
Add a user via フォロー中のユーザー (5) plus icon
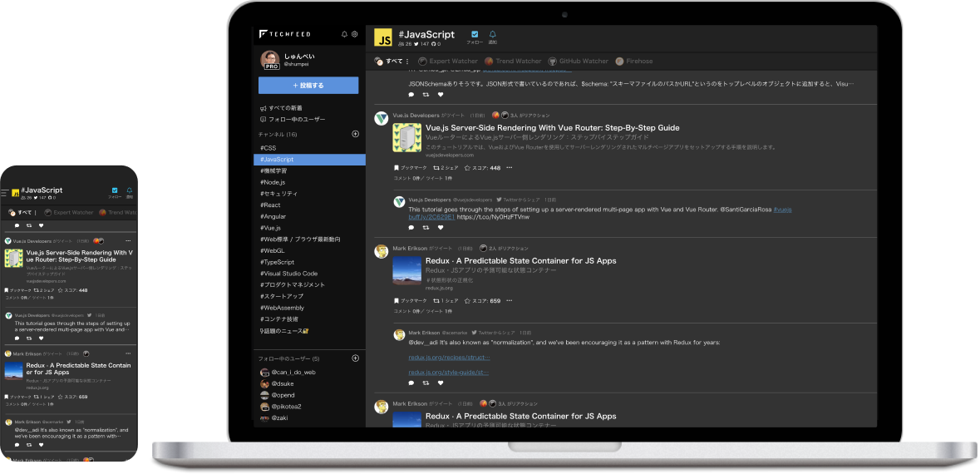tap(356, 358)
